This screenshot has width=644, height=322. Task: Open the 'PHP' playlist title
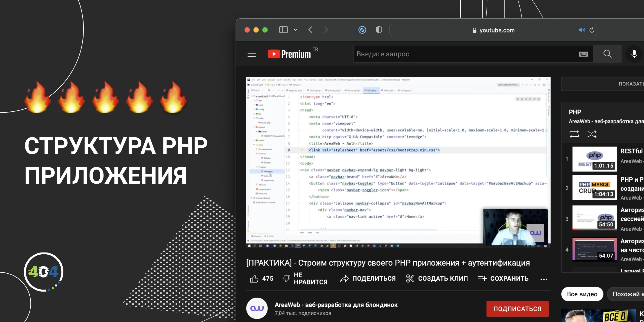point(575,112)
